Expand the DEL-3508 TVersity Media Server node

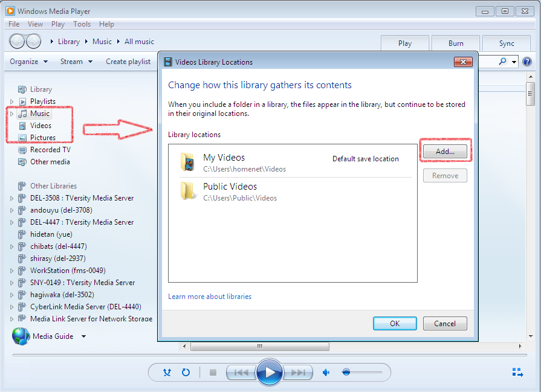click(x=11, y=198)
